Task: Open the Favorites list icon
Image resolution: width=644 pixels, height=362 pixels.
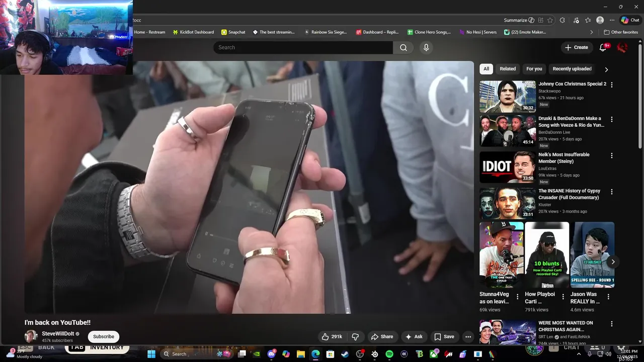Action: pyautogui.click(x=588, y=20)
